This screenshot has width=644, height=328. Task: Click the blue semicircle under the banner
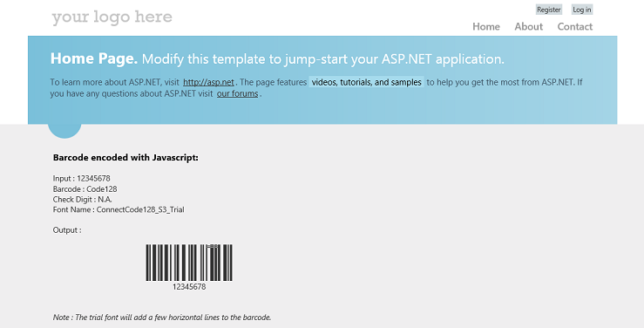[64, 130]
